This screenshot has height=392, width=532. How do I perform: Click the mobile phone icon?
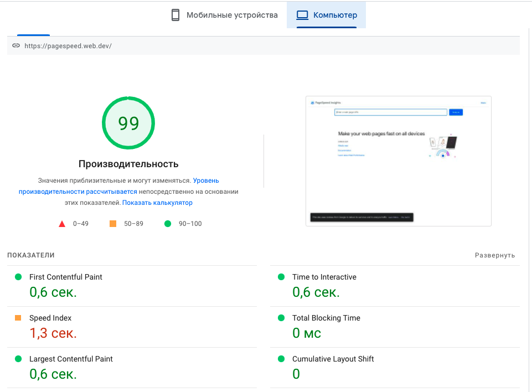pos(175,16)
